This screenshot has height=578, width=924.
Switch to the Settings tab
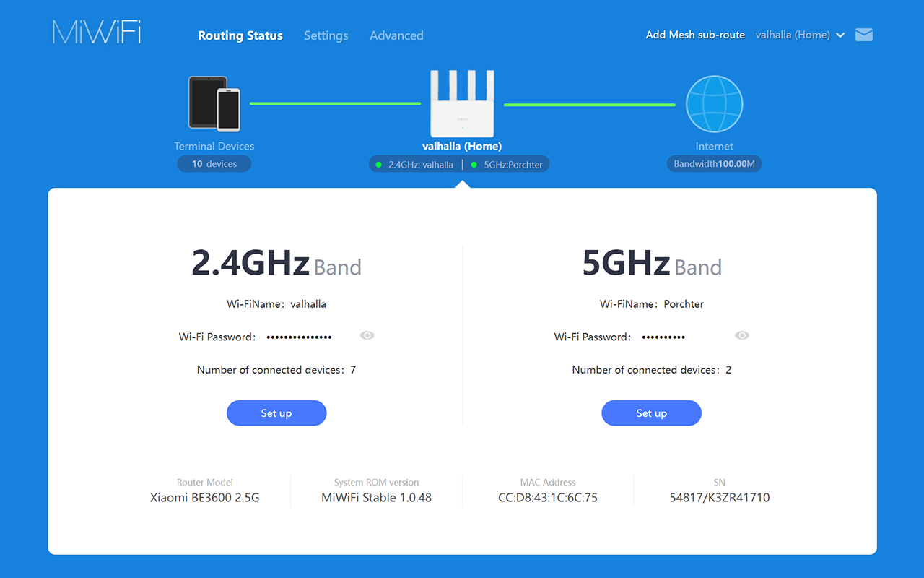click(326, 35)
